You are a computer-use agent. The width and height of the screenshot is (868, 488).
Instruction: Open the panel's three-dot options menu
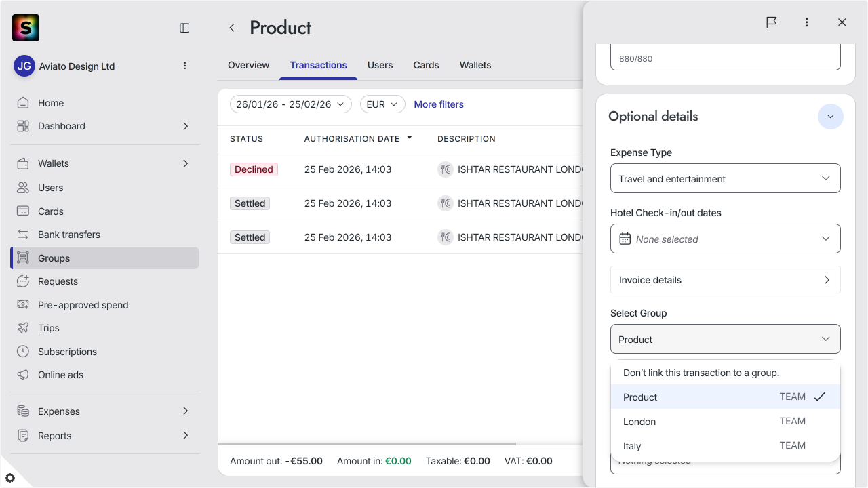point(807,22)
